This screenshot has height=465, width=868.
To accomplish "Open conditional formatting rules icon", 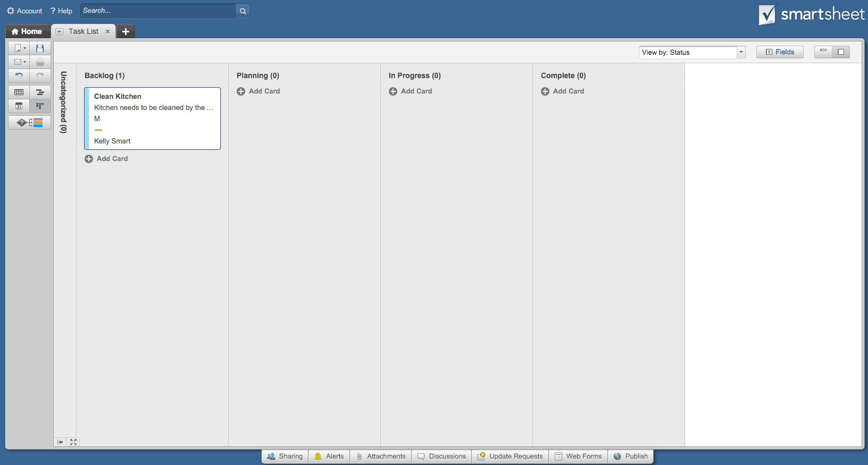I will [x=29, y=123].
